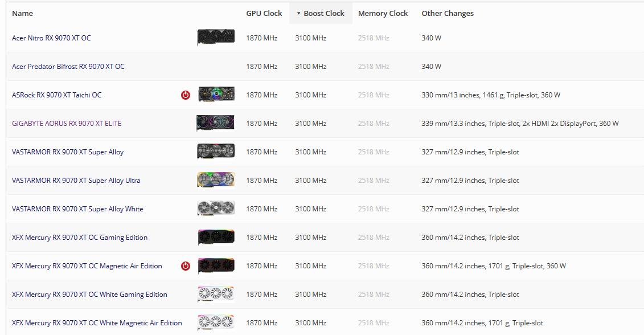This screenshot has width=644, height=335.
Task: Open Acer Nitro RX 9070 XT OC thumbnail
Action: pyautogui.click(x=216, y=38)
